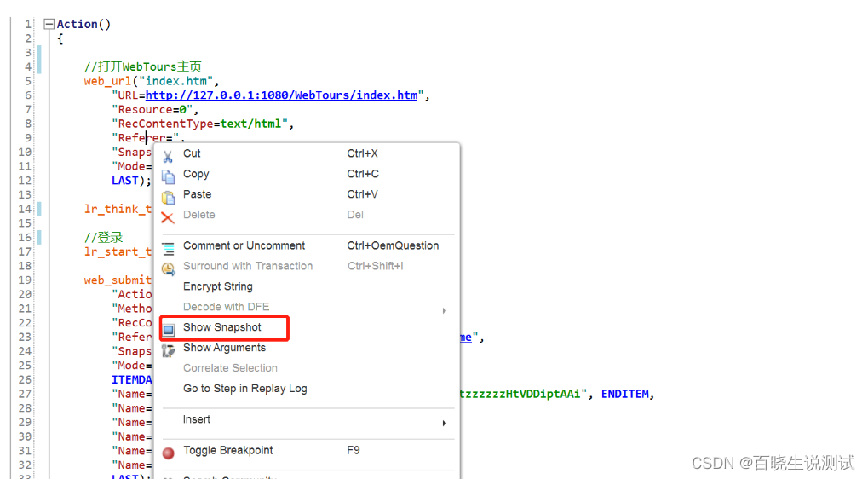
Task: Click the web_url function name
Action: [108, 82]
